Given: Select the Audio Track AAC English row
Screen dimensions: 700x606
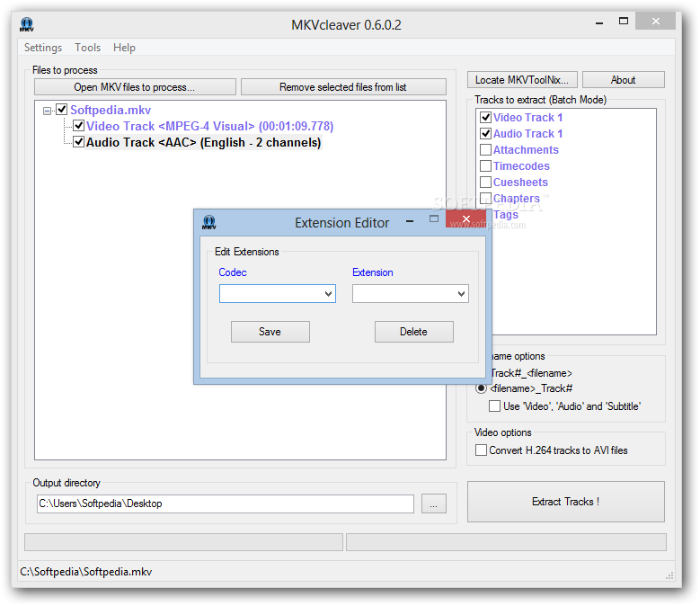Looking at the screenshot, I should click(204, 142).
